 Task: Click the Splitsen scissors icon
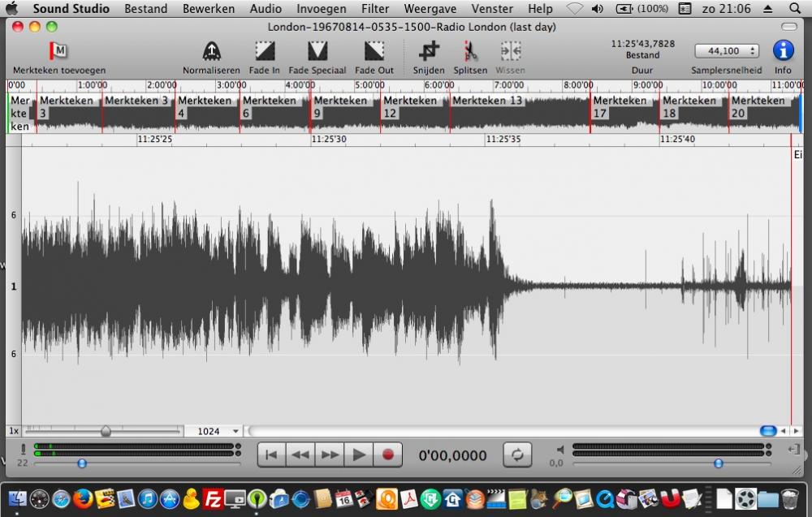470,52
